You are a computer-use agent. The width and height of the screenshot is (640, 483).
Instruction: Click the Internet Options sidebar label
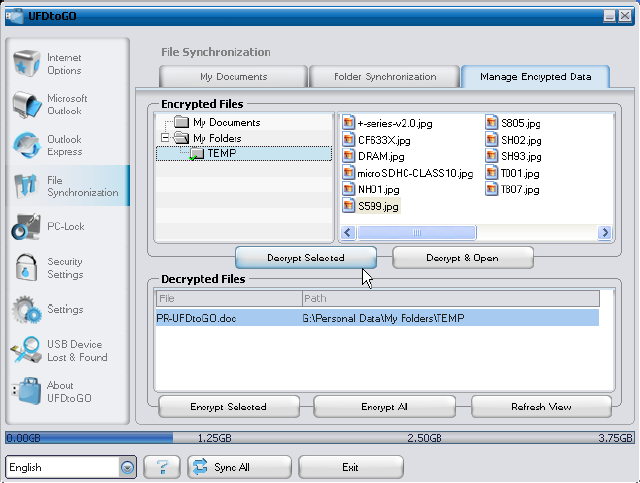[x=64, y=64]
